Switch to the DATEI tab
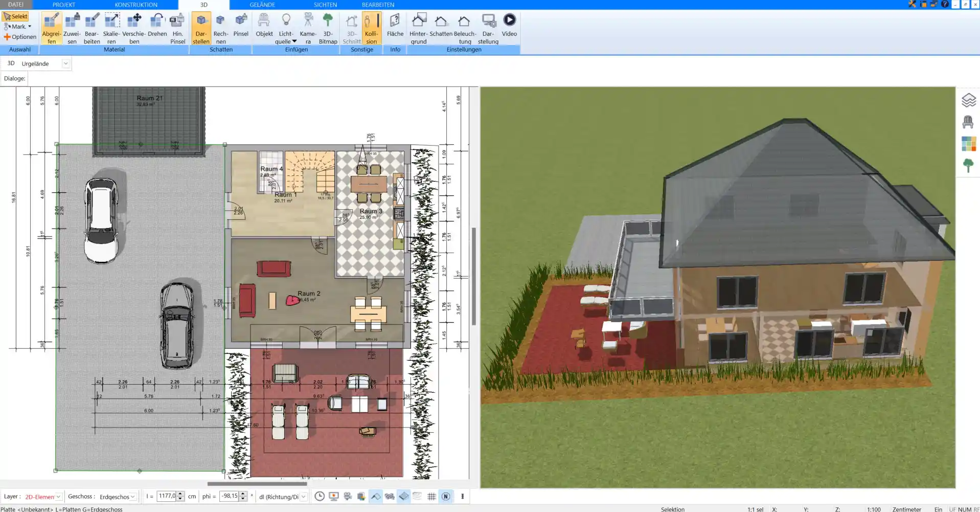This screenshot has height=512, width=980. pyautogui.click(x=16, y=5)
